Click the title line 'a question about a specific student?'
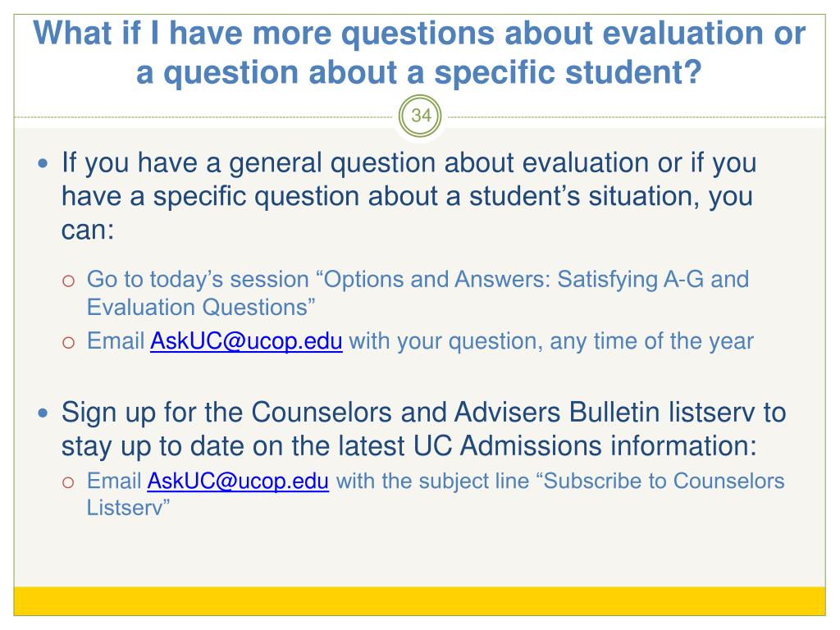Image resolution: width=840 pixels, height=630 pixels. pyautogui.click(x=419, y=73)
